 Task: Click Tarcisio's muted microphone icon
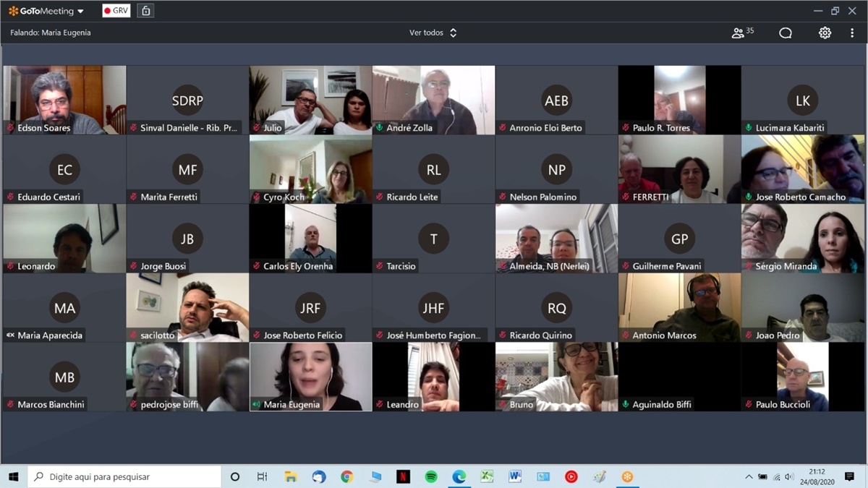(379, 266)
